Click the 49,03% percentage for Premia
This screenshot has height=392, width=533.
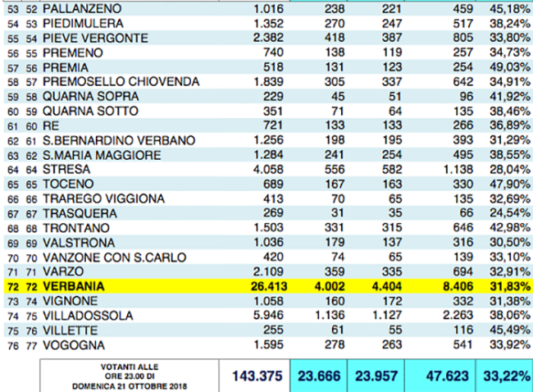pos(508,68)
